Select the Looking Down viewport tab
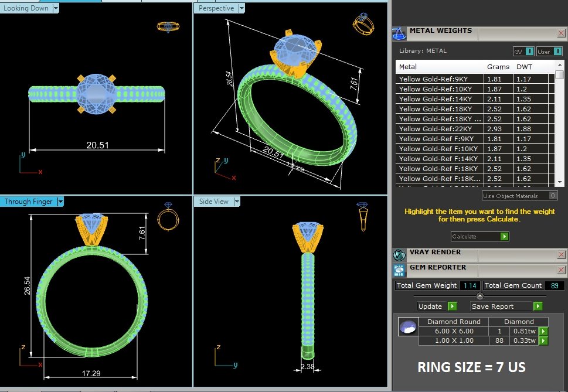This screenshot has height=392, width=568. coord(26,8)
